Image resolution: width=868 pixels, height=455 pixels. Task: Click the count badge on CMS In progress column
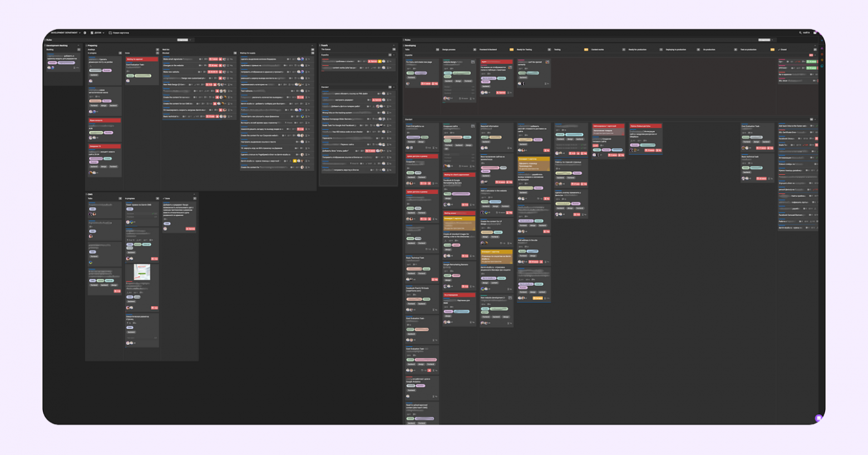157,199
